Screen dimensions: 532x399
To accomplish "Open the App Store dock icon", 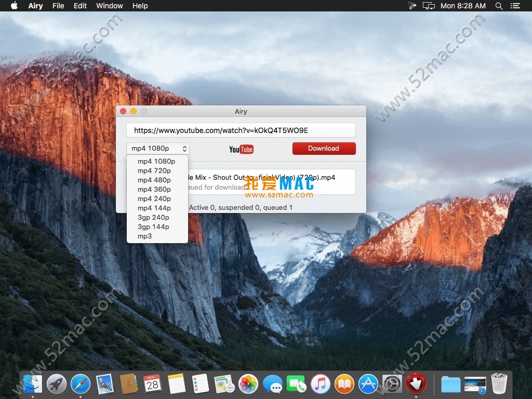I will pyautogui.click(x=368, y=384).
